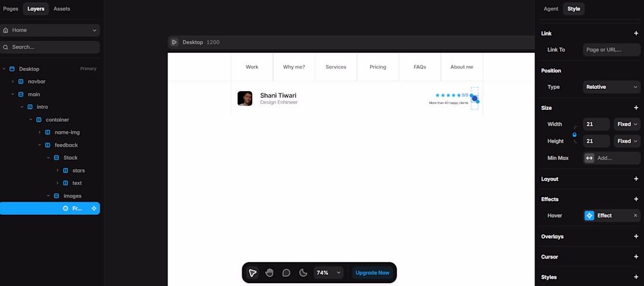
Task: Select the Desktop layer row
Action: (50, 69)
